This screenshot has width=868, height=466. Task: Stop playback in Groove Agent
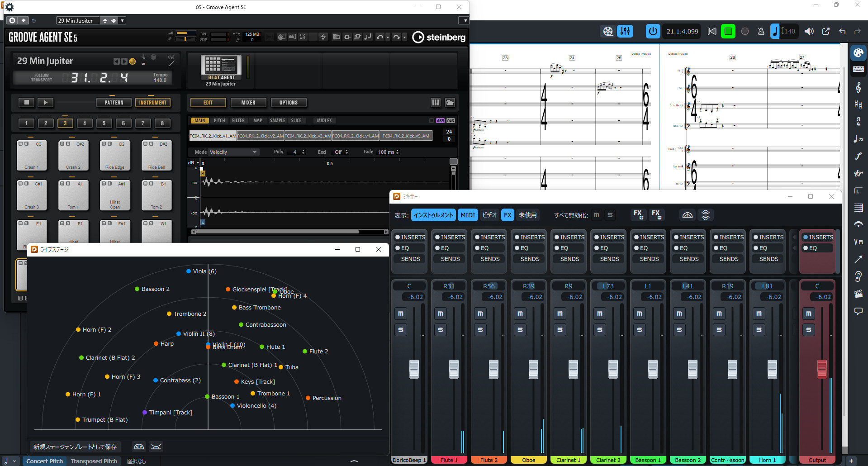pyautogui.click(x=27, y=103)
